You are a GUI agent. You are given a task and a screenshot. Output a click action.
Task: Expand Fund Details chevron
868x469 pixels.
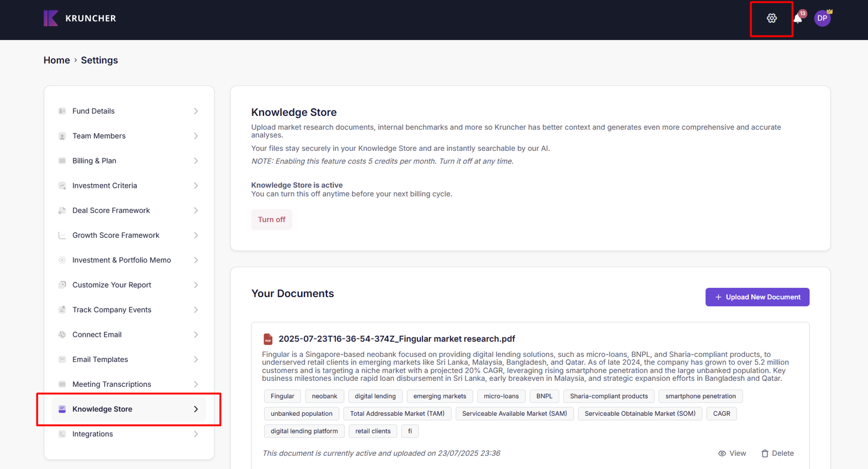[x=196, y=111]
